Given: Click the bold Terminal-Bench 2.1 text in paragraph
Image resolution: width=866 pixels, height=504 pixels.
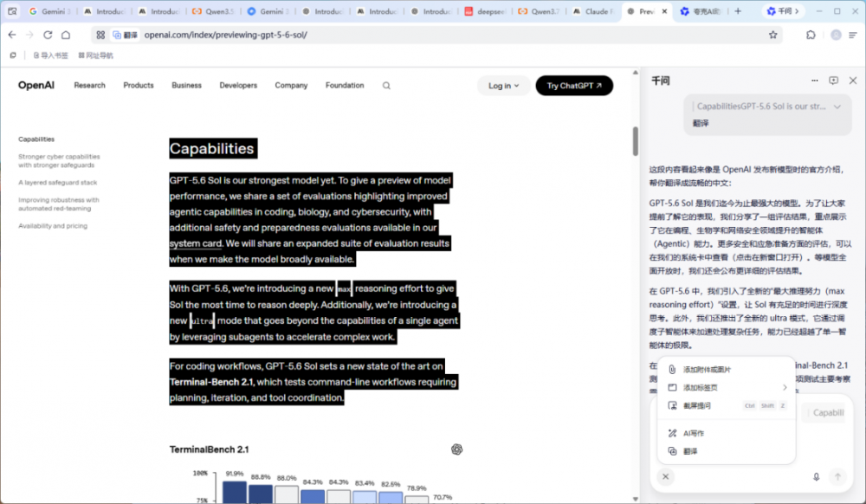Looking at the screenshot, I should [x=211, y=382].
